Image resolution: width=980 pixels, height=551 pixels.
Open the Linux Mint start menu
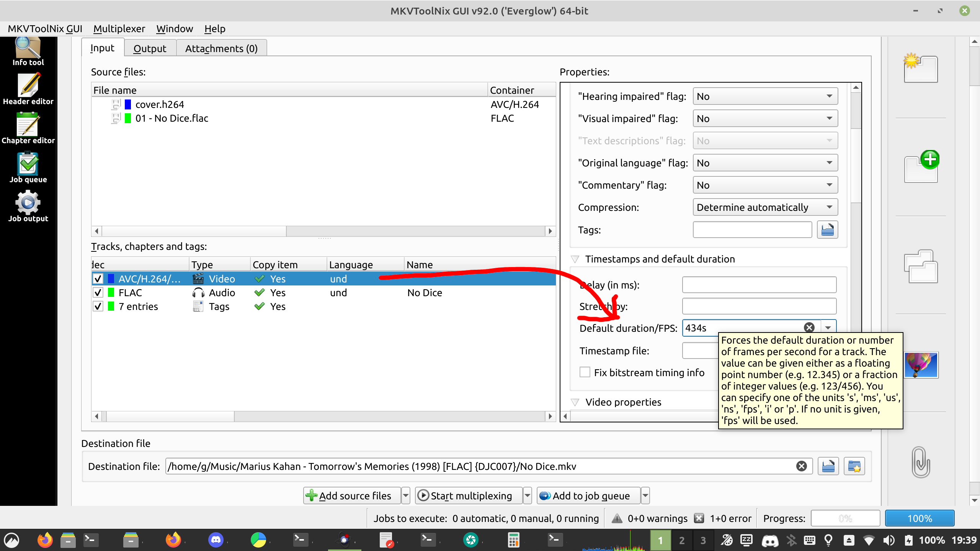12,540
